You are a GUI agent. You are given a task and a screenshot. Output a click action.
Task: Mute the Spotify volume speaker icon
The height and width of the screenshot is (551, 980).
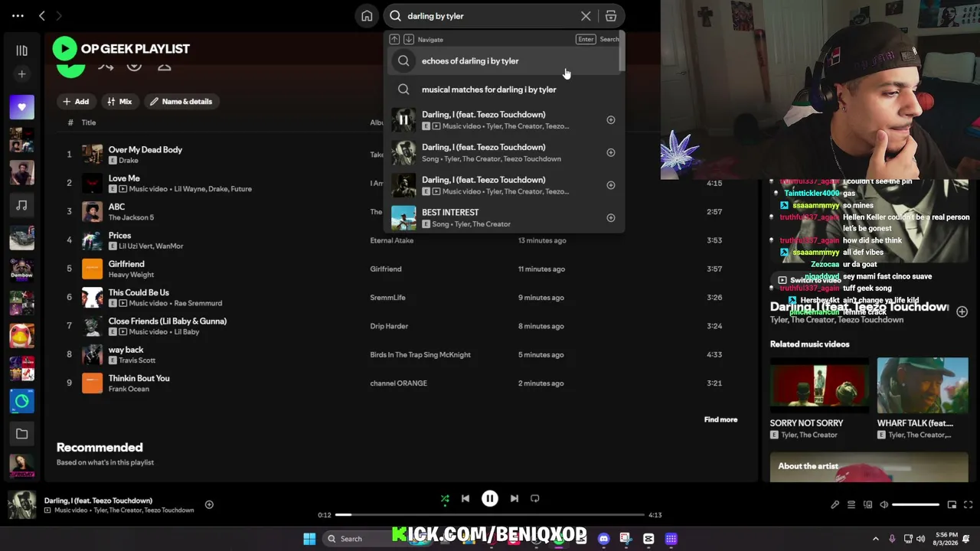[884, 505]
